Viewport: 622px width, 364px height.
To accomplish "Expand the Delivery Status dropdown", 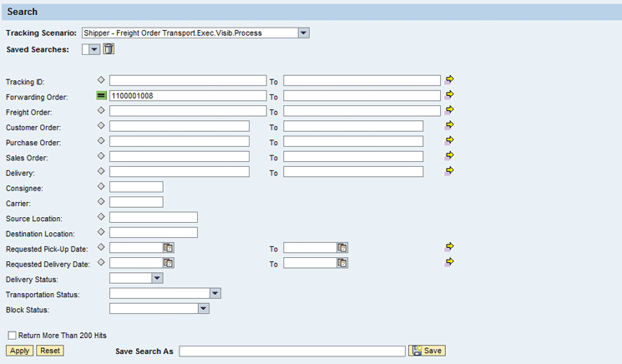I will point(157,278).
